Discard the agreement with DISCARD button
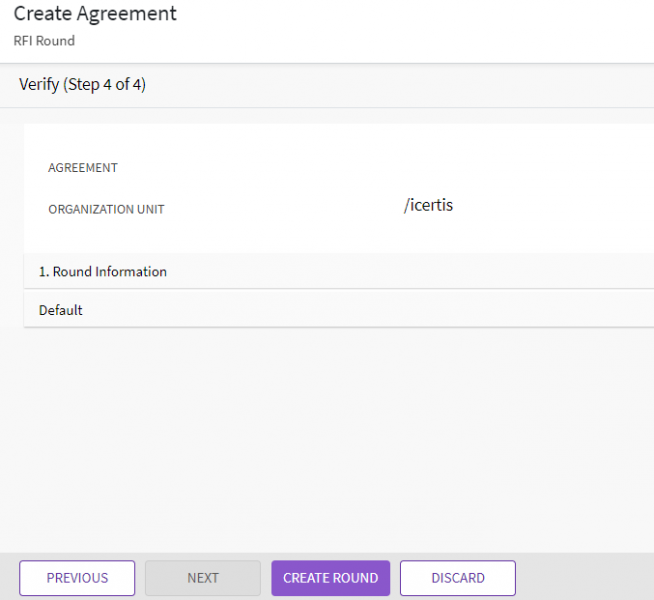The width and height of the screenshot is (654, 600). tap(458, 578)
